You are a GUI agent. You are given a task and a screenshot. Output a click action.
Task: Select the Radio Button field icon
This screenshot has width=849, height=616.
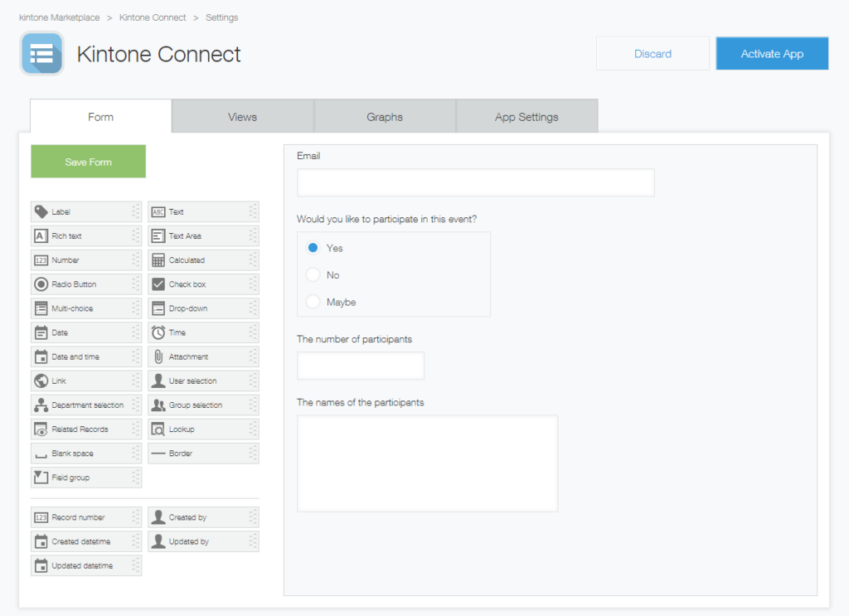pyautogui.click(x=41, y=284)
